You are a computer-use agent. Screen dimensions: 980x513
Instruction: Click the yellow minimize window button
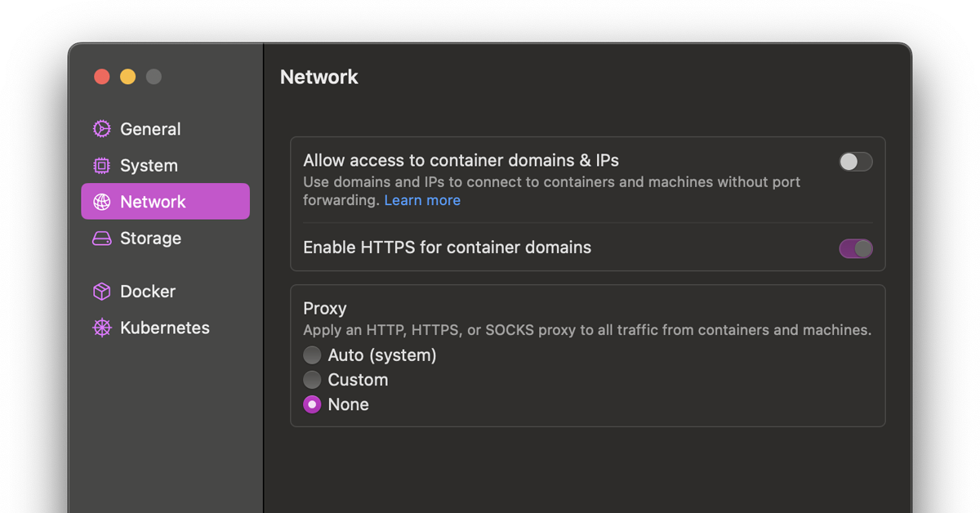127,77
